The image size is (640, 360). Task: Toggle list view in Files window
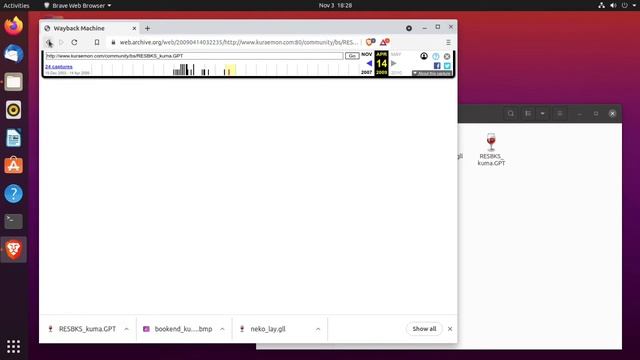coord(528,113)
